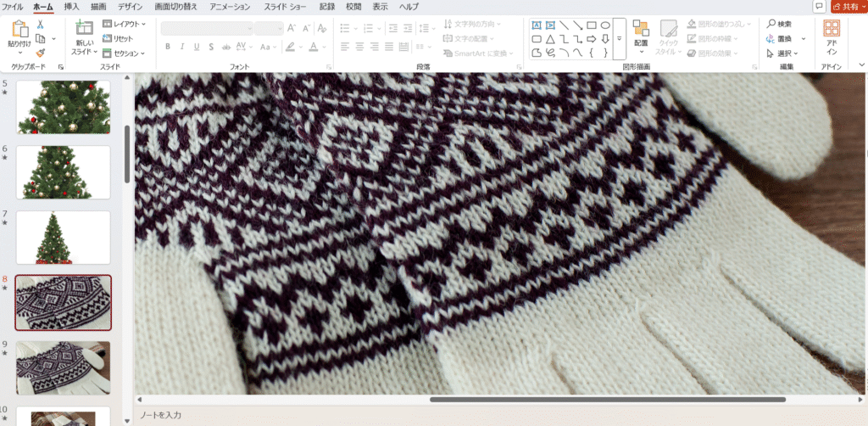Image resolution: width=868 pixels, height=426 pixels.
Task: Toggle underline formatting (U)
Action: tap(197, 47)
